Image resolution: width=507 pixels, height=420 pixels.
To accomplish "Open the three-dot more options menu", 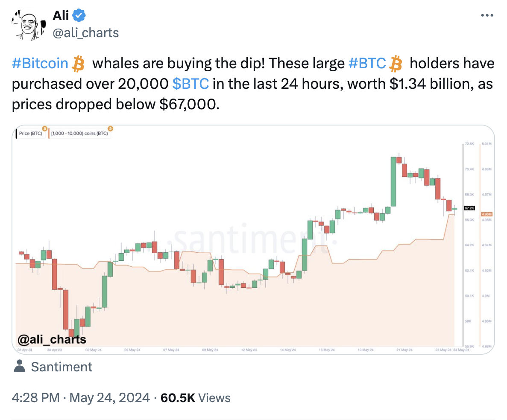I will [x=487, y=15].
